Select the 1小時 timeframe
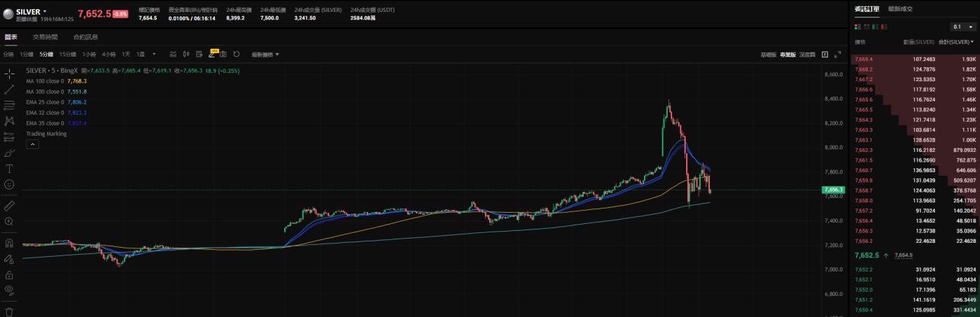This screenshot has height=317, width=980. point(89,54)
